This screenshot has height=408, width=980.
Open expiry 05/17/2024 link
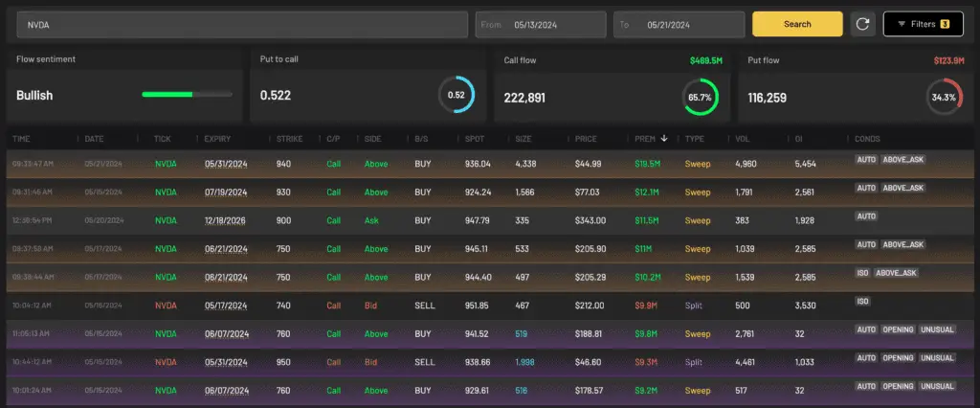[226, 306]
